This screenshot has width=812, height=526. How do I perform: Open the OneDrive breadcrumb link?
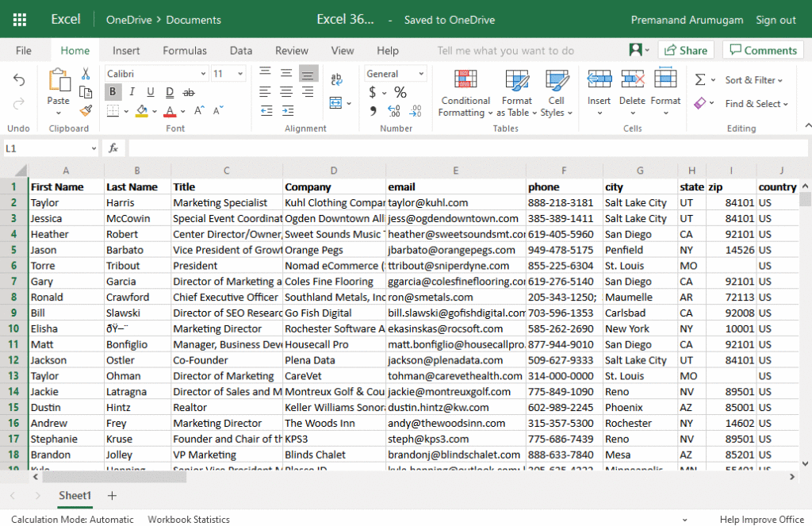[x=129, y=20]
